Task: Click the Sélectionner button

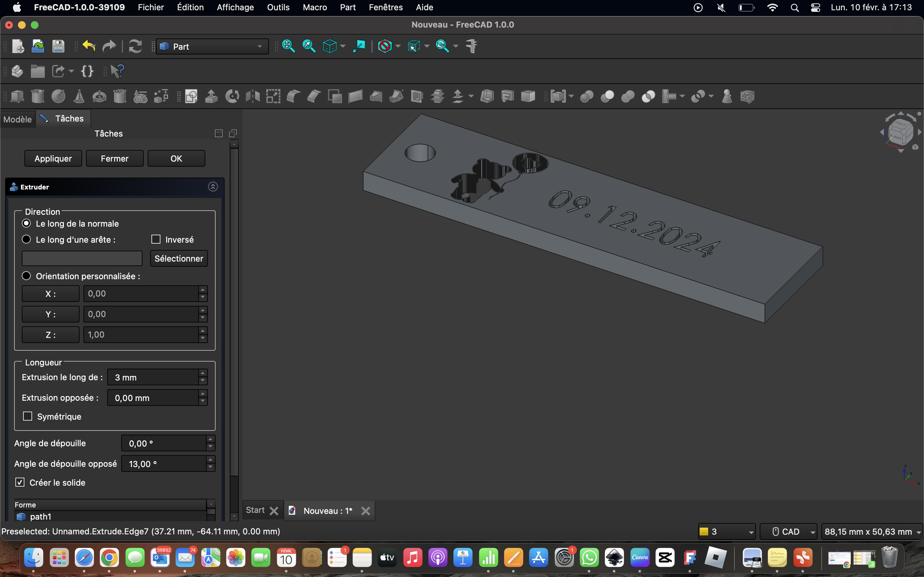Action: (x=179, y=258)
